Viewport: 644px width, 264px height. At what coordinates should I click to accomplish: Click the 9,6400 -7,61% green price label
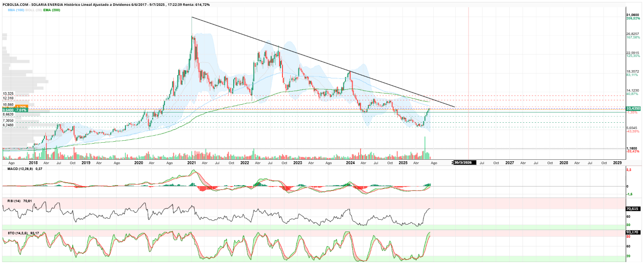[x=14, y=110]
